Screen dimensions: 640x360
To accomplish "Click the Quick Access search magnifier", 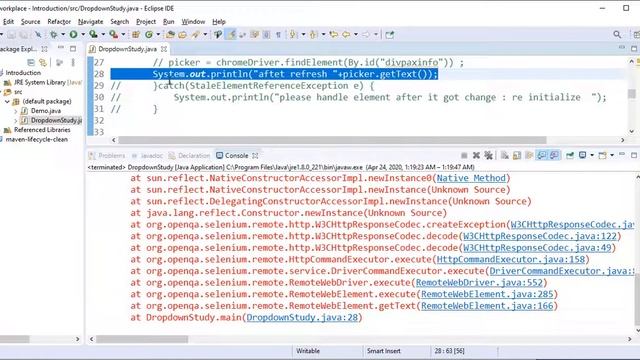I will tap(617, 35).
